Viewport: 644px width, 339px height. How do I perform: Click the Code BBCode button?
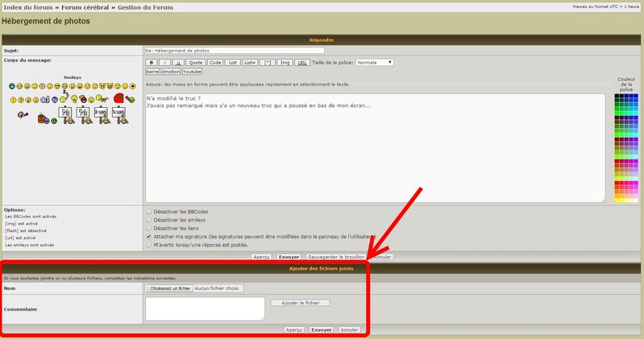[x=215, y=62]
